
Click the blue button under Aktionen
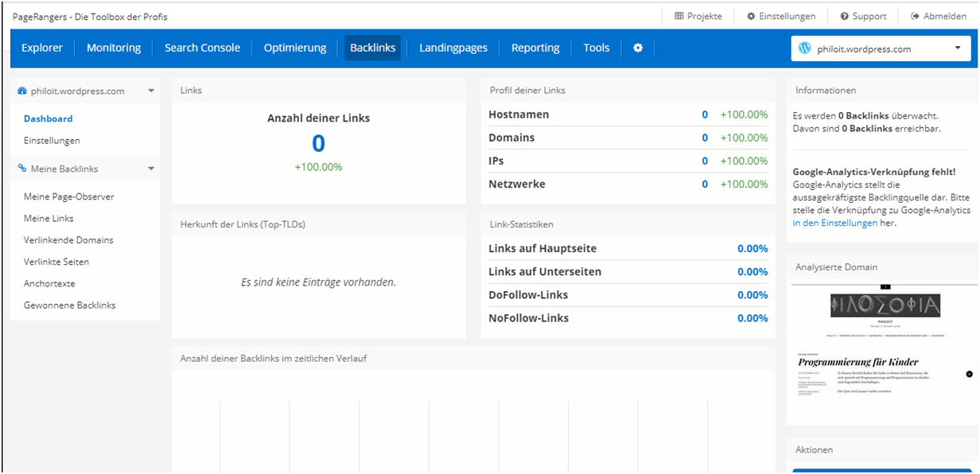click(882, 470)
